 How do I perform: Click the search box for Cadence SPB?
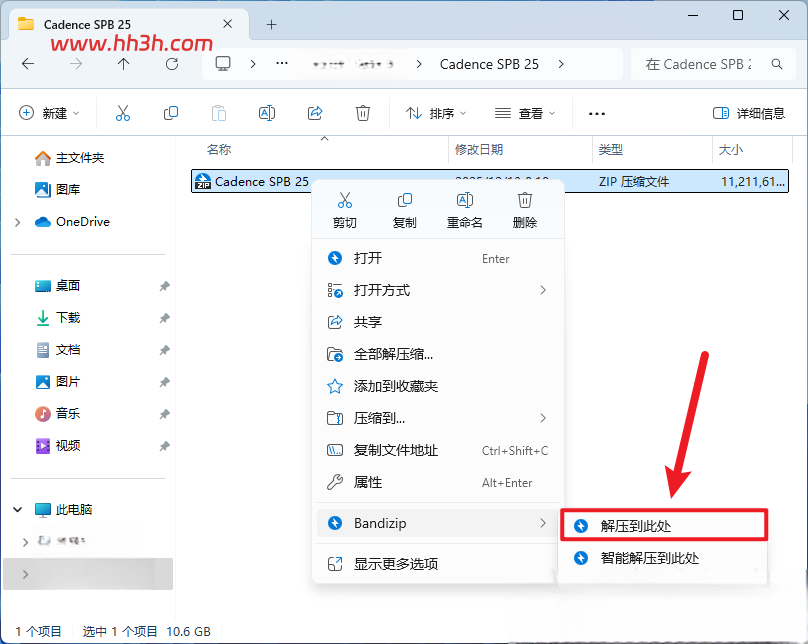[713, 64]
